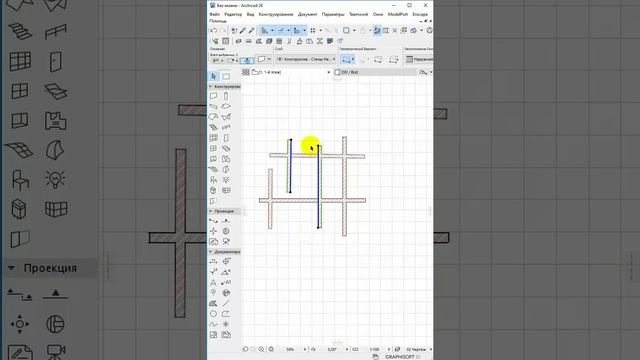Select the Curtain Wall tool in small toolbox
The image size is (640, 360).
[213, 138]
